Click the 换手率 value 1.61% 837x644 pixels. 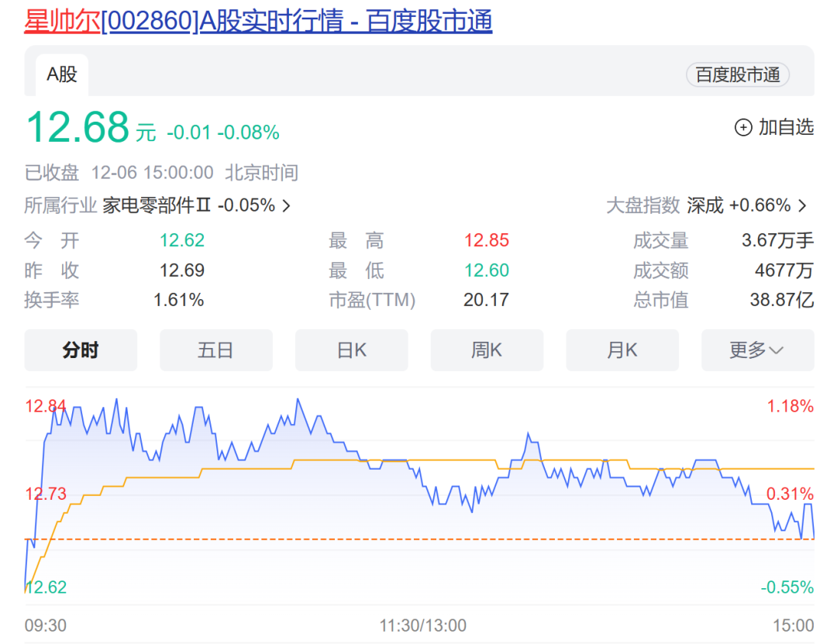pyautogui.click(x=179, y=300)
